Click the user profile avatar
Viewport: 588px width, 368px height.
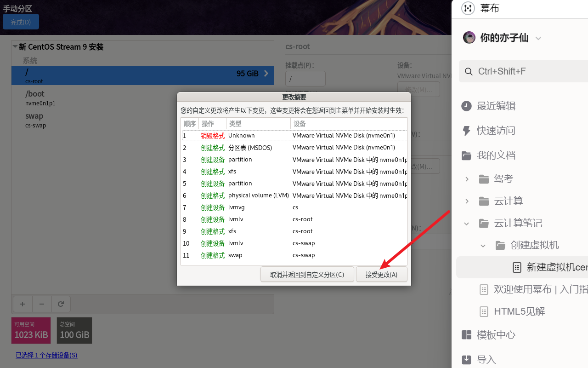point(469,37)
